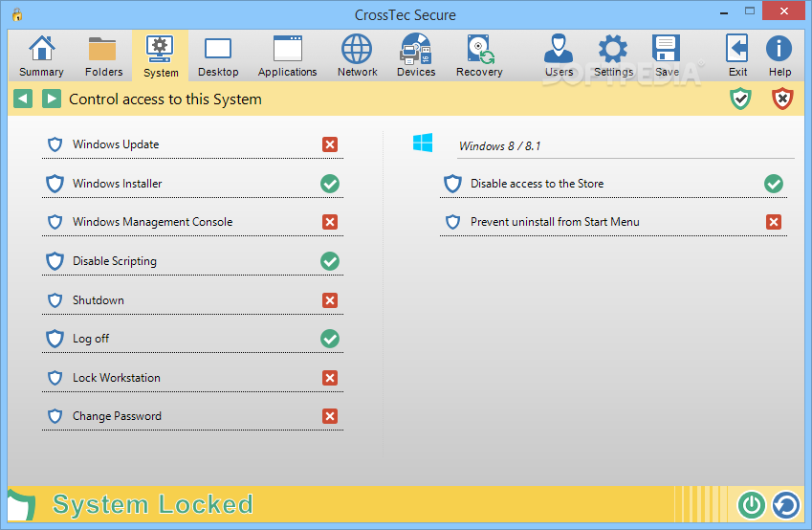Click Prevent uninstall from Start Menu text
Screen dimensions: 812x530
(x=555, y=222)
